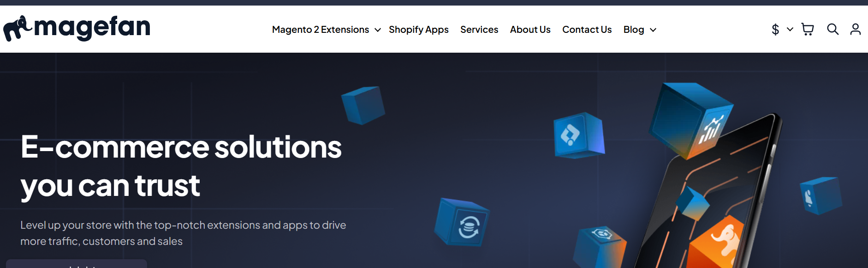
Task: Open the Services page
Action: [479, 30]
